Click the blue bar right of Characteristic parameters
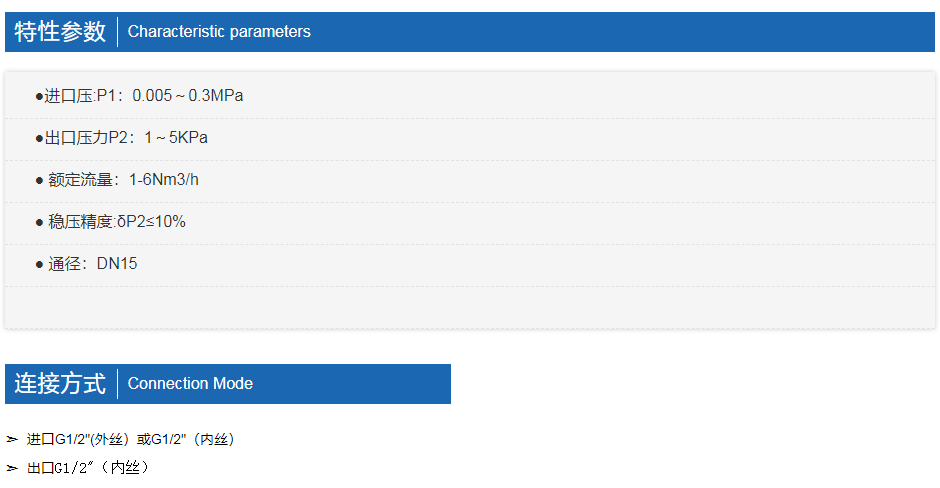Image resolution: width=940 pixels, height=488 pixels. tap(623, 32)
